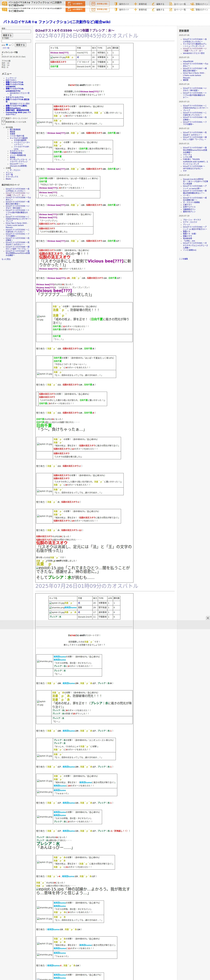
Task: Open カオスバトルロイヤル in the menu
Action: coord(15,97)
